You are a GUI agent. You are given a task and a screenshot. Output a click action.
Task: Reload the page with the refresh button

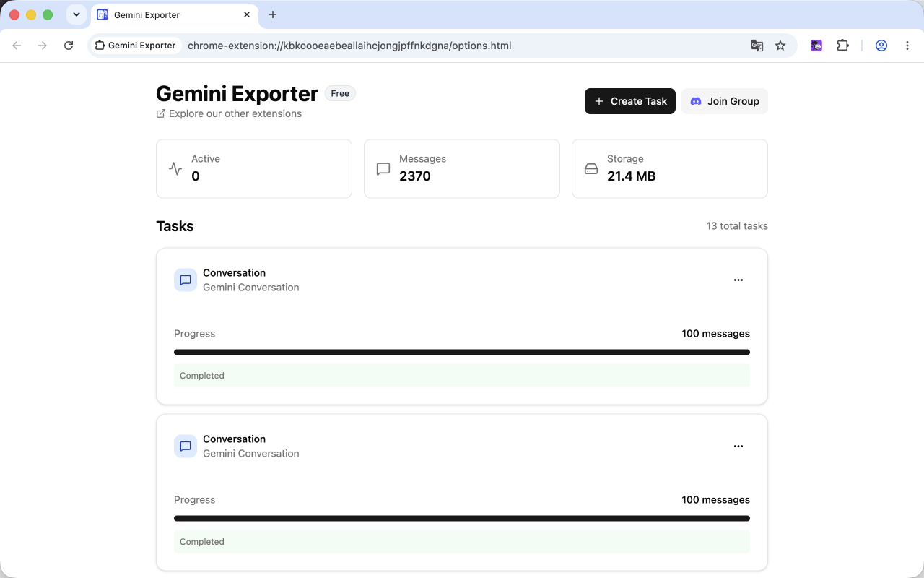(x=69, y=46)
